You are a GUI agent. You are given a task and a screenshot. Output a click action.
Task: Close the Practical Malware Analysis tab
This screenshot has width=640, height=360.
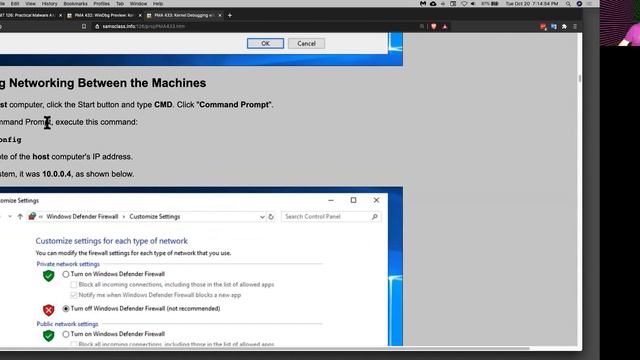pyautogui.click(x=60, y=15)
